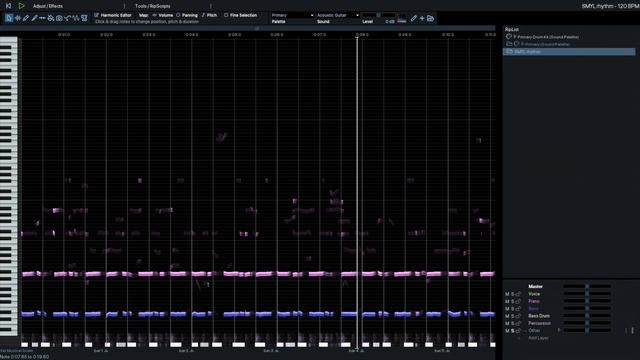This screenshot has width=640, height=360.
Task: Mute the Bass layer
Action: (507, 309)
